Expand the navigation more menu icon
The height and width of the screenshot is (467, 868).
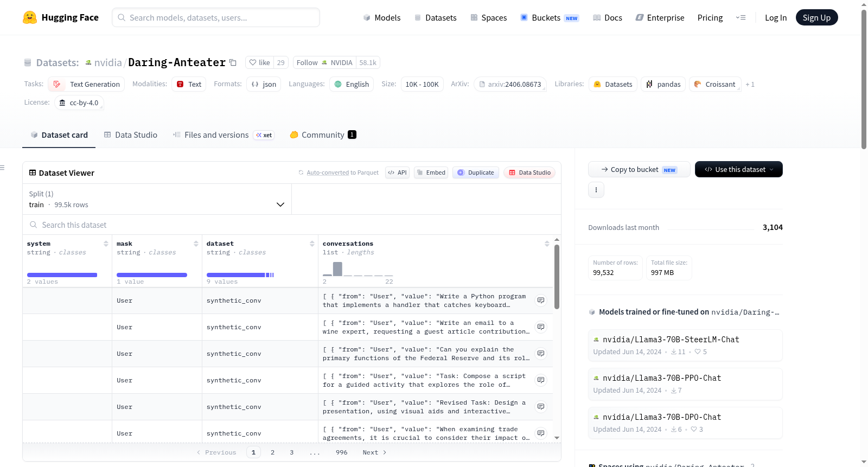coord(741,17)
